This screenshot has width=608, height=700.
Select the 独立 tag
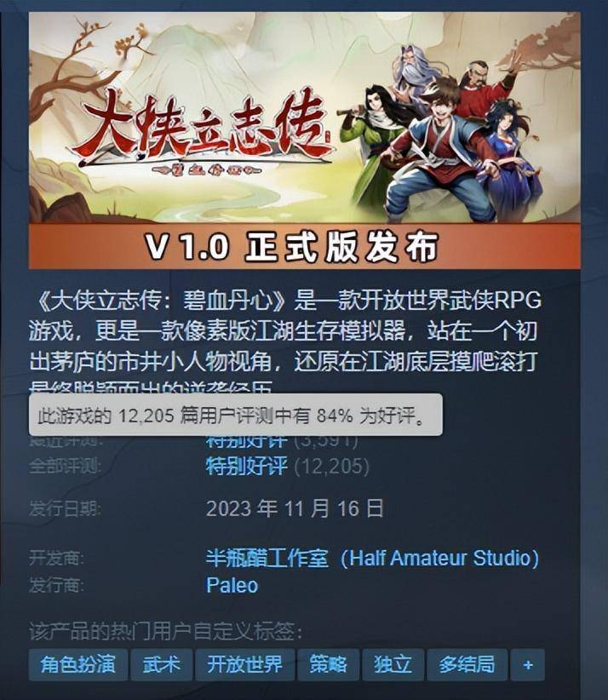pos(393,665)
